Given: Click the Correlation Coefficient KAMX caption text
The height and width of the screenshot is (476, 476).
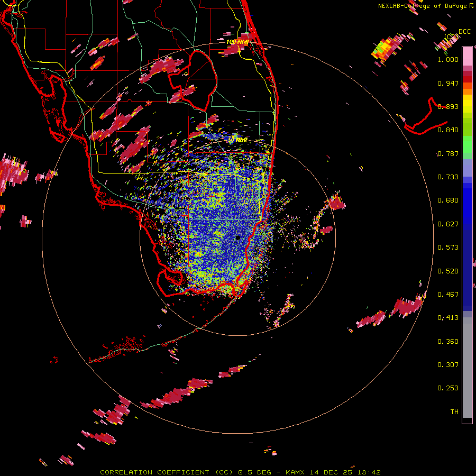Looking at the screenshot, I should [x=240, y=472].
